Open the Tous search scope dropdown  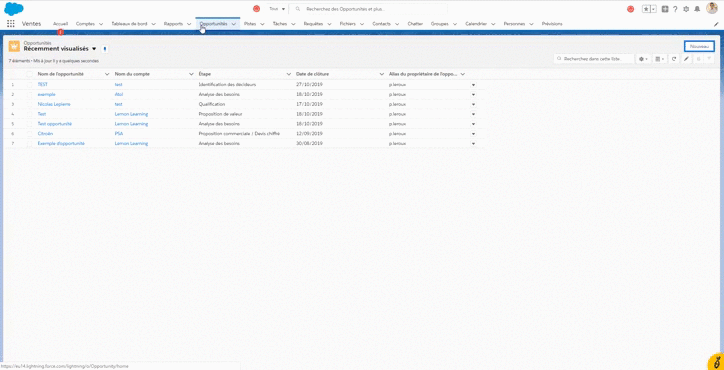point(277,9)
